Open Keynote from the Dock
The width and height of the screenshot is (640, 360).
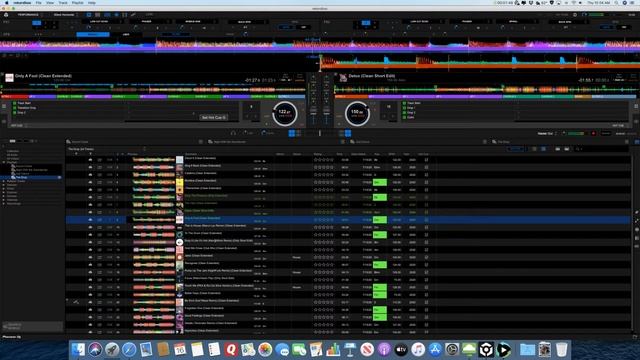(x=350, y=350)
